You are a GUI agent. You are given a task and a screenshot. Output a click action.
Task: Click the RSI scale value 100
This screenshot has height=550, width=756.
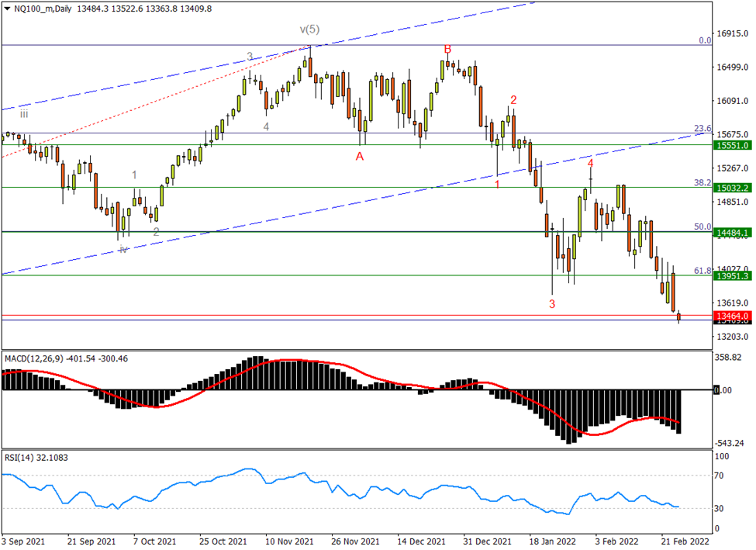[722, 456]
